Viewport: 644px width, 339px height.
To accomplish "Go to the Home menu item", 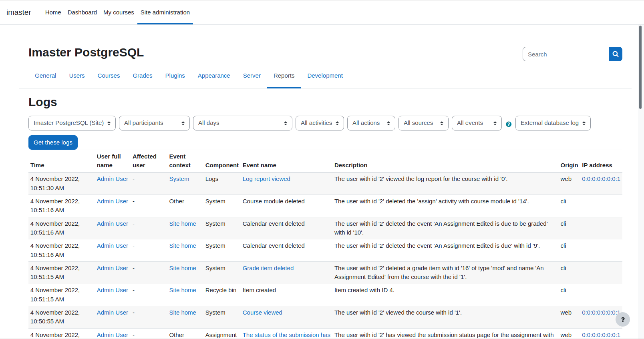I will pos(53,12).
